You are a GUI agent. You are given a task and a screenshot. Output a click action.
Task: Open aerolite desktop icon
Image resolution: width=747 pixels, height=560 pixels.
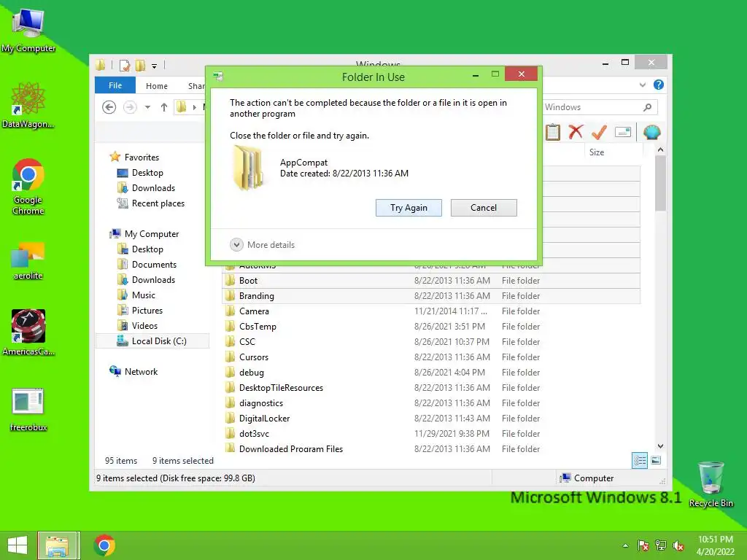click(28, 260)
